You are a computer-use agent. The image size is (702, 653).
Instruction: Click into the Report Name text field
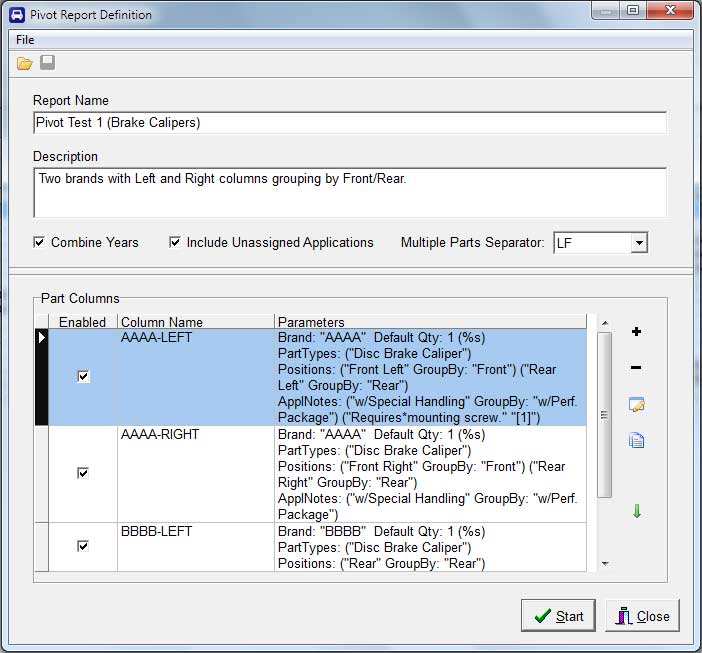coord(349,122)
